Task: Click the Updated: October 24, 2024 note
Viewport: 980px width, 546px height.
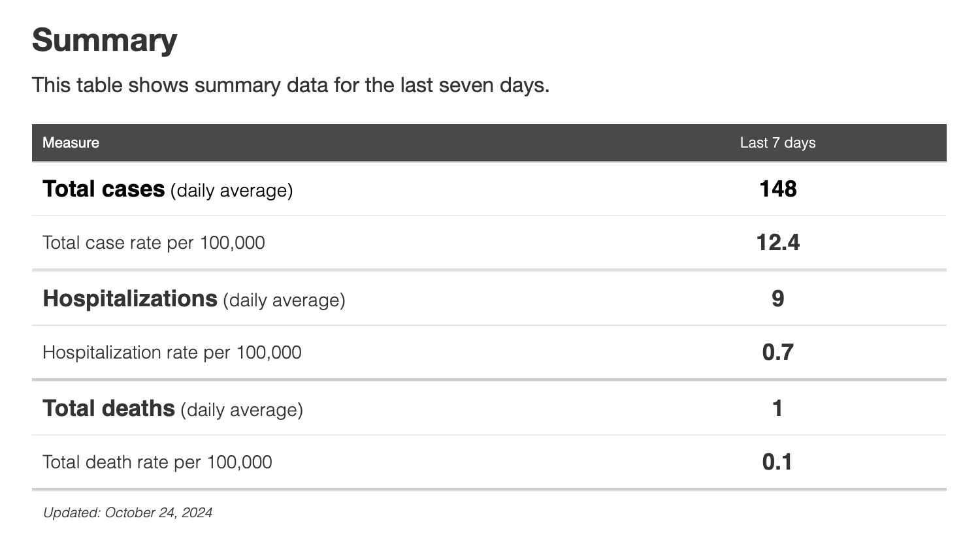Action: pyautogui.click(x=127, y=513)
